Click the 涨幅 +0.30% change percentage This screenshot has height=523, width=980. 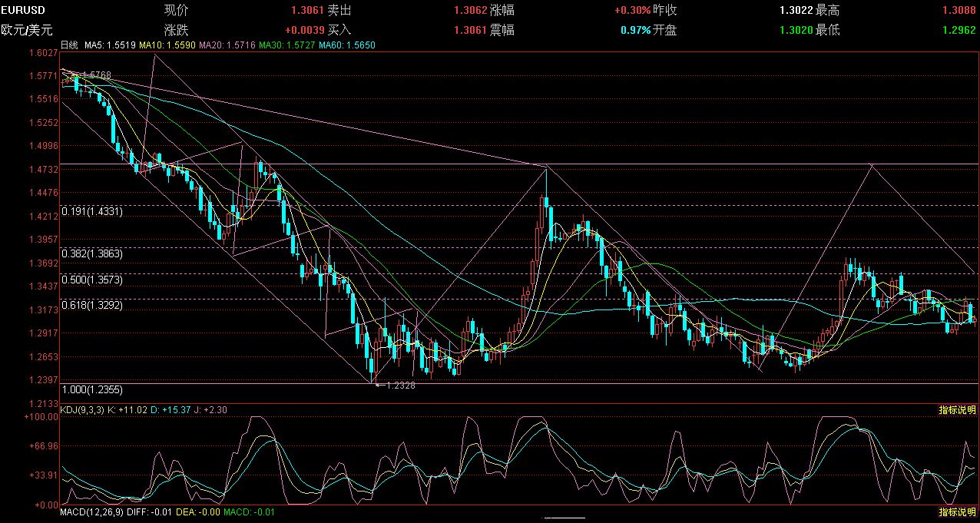pyautogui.click(x=633, y=10)
